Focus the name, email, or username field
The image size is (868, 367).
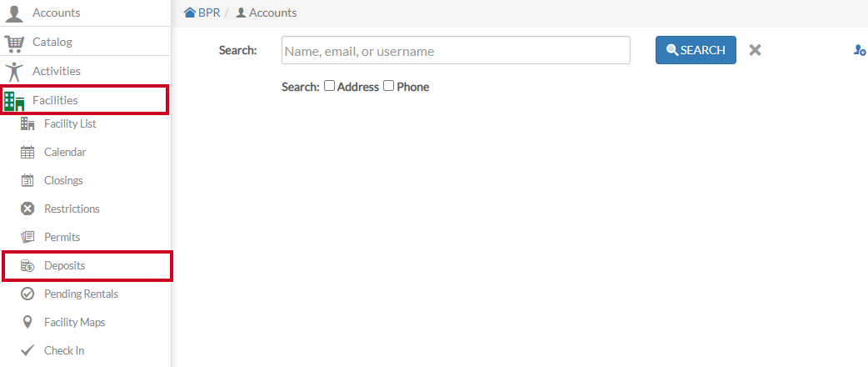click(x=456, y=50)
